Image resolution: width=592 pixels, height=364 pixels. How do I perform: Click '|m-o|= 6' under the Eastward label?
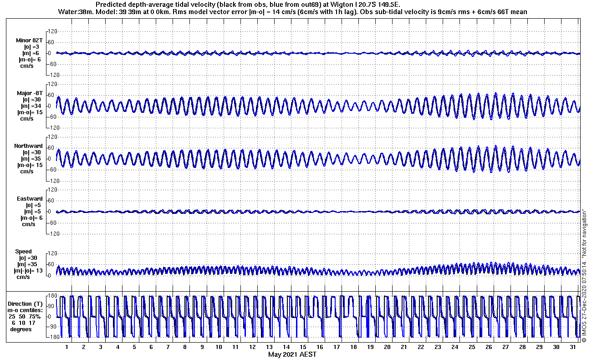coord(32,218)
